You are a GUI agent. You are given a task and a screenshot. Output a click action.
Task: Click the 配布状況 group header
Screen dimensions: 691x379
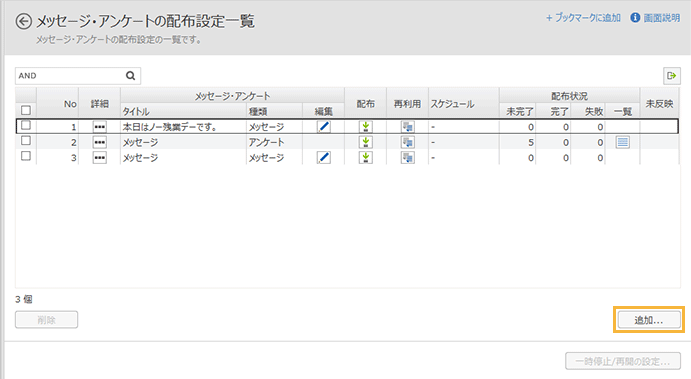pos(569,96)
